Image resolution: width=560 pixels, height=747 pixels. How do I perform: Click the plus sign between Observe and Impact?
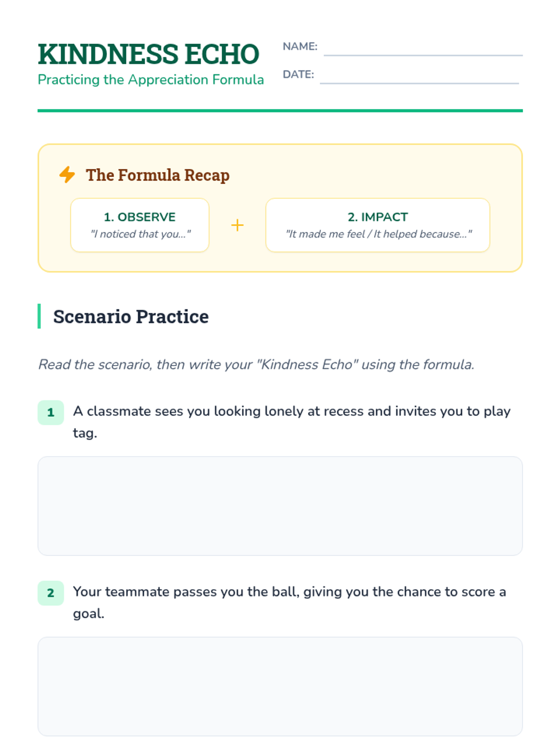point(237,226)
